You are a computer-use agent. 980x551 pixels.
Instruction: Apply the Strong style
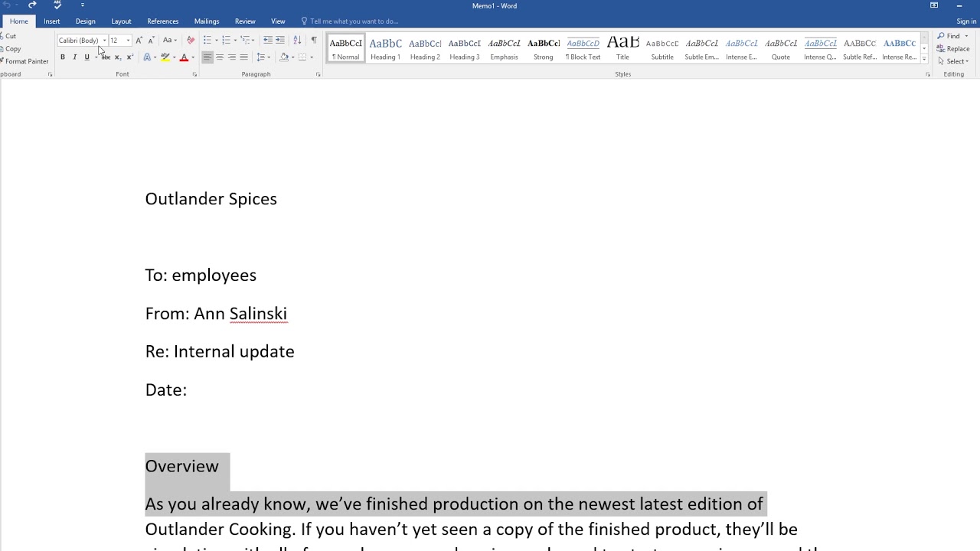coord(544,48)
